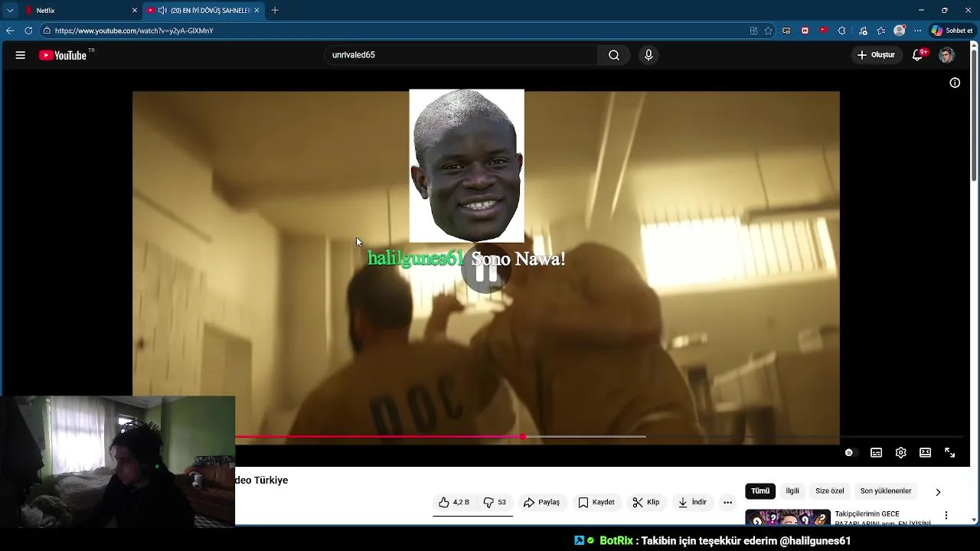Open the tab search dropdown arrow
This screenshot has height=551, width=980.
10,10
